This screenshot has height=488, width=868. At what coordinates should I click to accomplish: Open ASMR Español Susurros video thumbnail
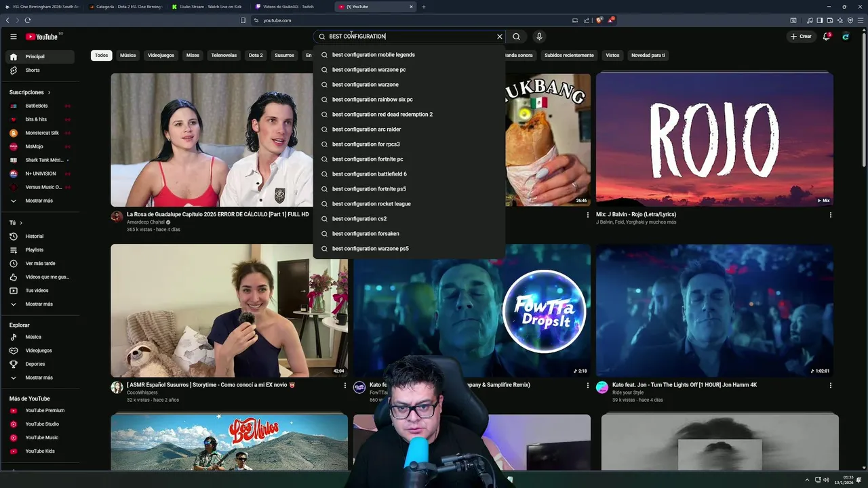tap(229, 310)
